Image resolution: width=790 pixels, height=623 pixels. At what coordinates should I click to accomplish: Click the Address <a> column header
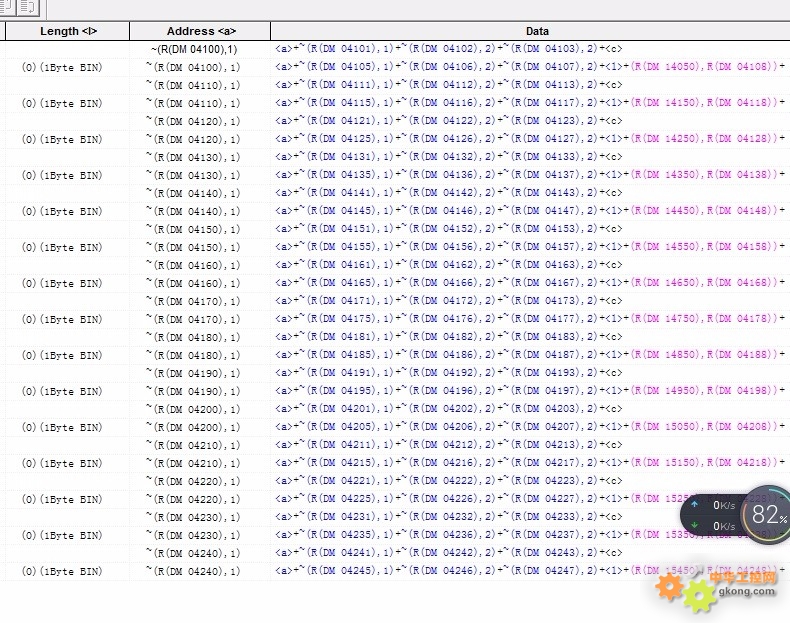200,31
